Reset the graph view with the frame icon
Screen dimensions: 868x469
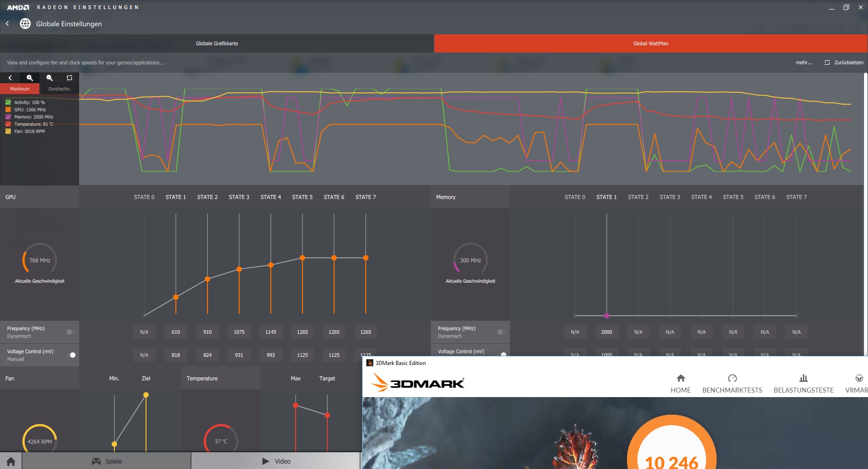69,78
